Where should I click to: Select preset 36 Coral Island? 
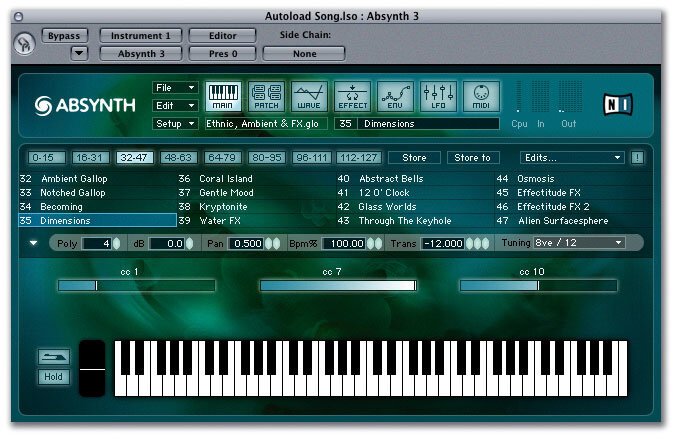tap(257, 179)
